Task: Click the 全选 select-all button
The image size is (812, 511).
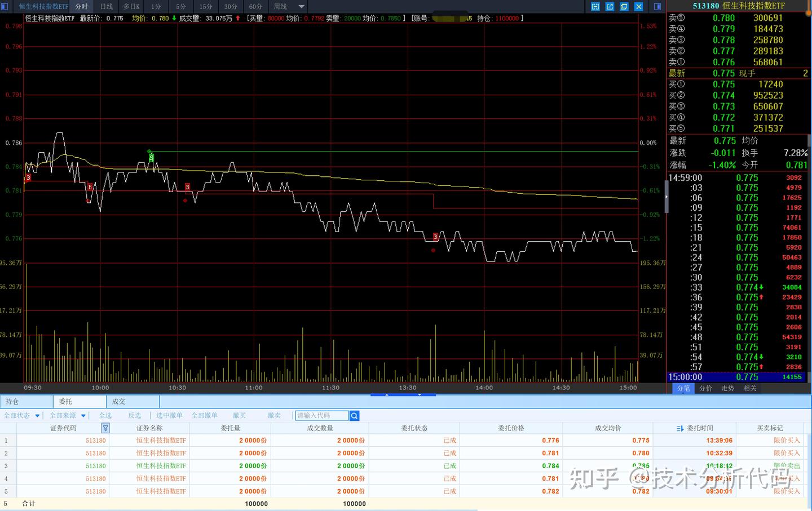Action: (x=105, y=416)
